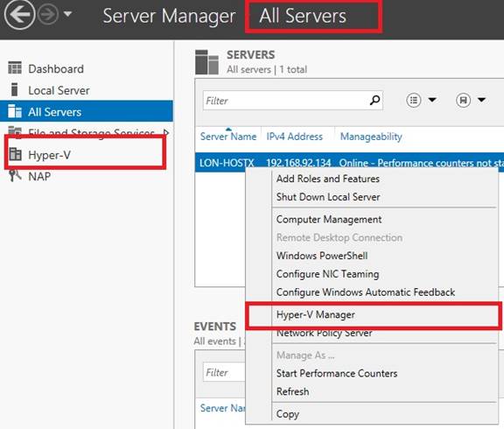Sort by Server Name column
The width and height of the screenshot is (504, 429).
pos(228,137)
